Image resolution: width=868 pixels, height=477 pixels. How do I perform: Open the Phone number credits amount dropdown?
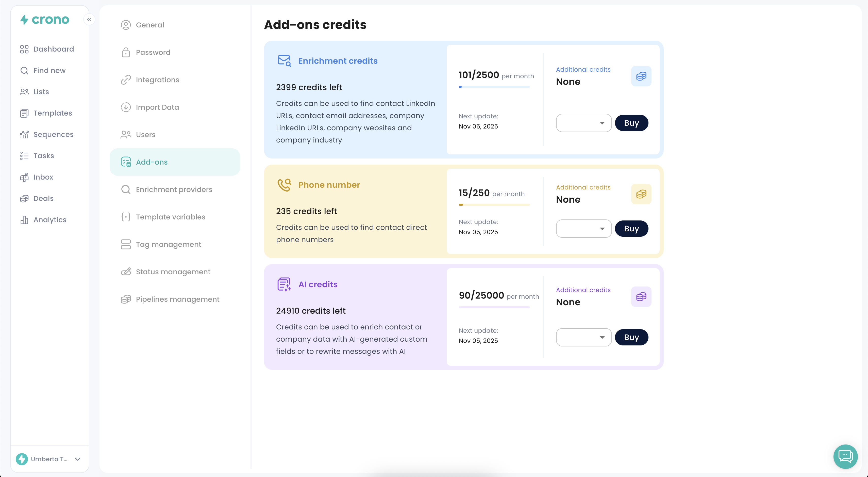(x=583, y=229)
